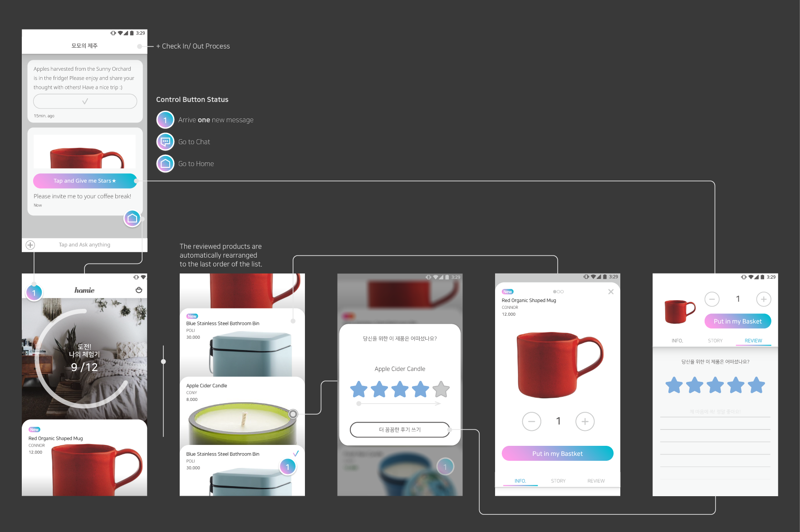Tap the home control button in chat screen

132,219
